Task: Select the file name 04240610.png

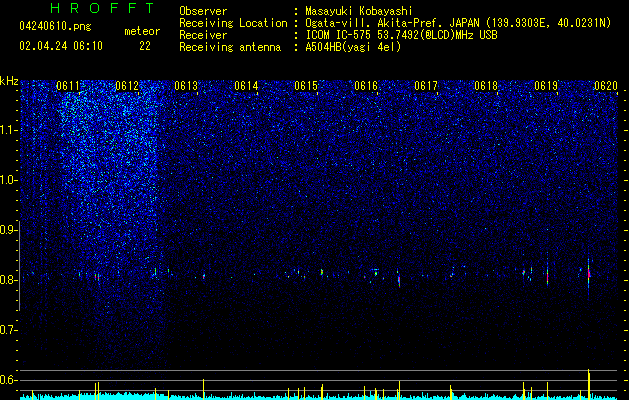Action: pyautogui.click(x=55, y=27)
